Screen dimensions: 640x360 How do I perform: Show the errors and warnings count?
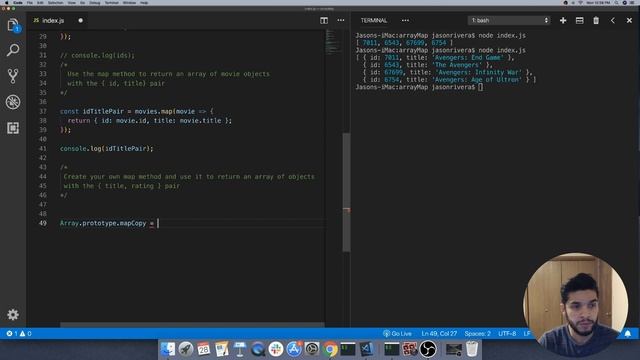point(19,334)
